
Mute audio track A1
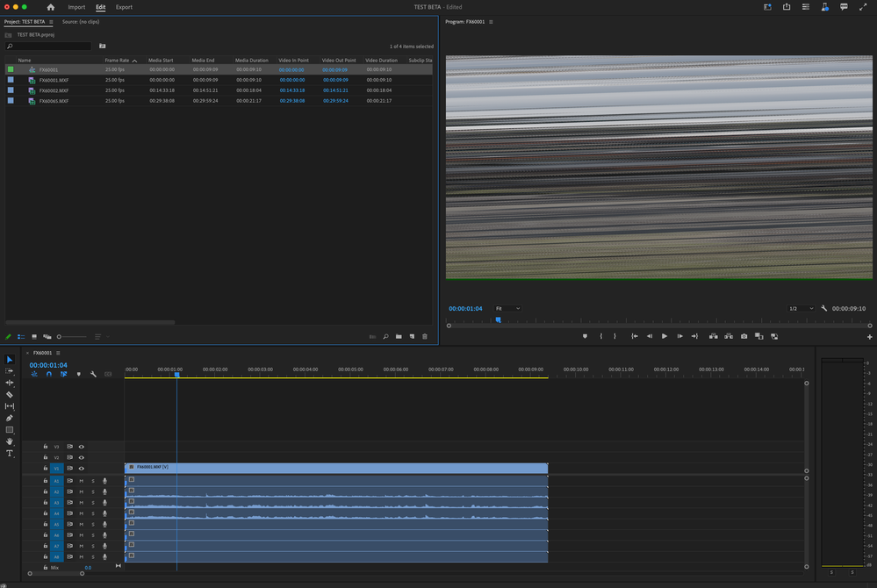[x=82, y=481]
